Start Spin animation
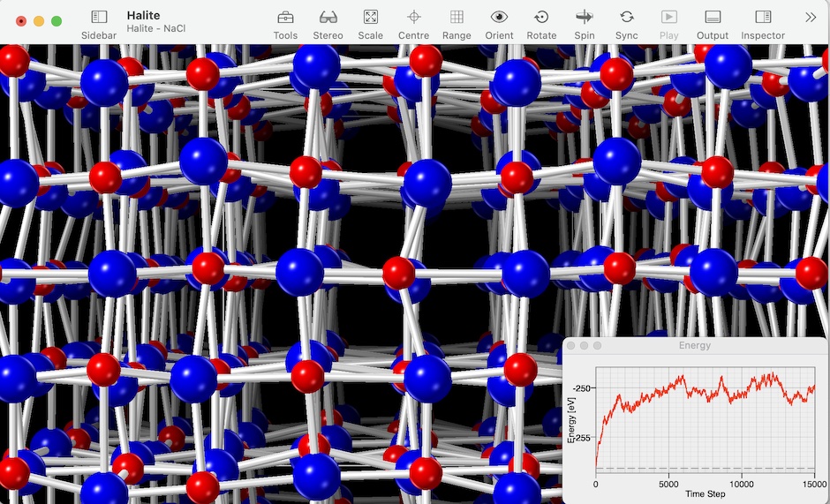This screenshot has width=830, height=504. [584, 18]
